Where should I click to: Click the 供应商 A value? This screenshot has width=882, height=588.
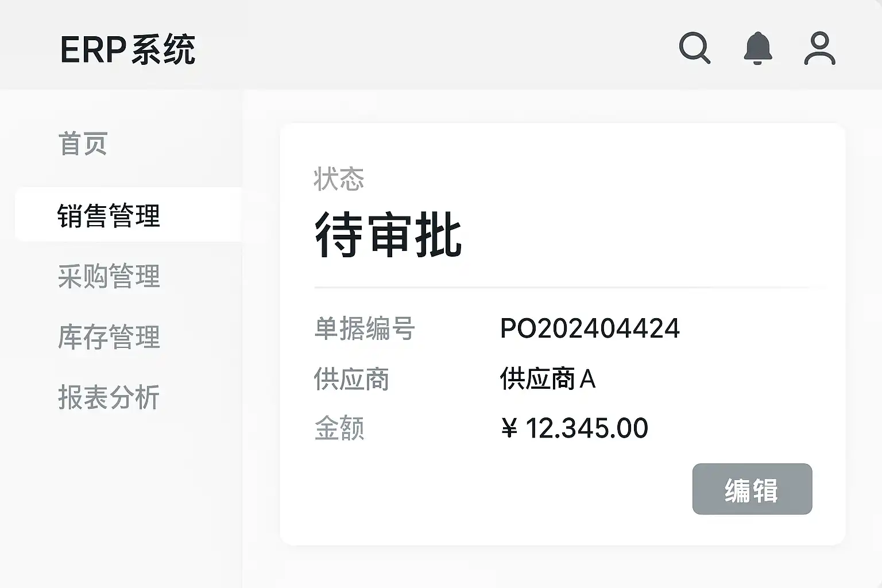[x=547, y=379]
